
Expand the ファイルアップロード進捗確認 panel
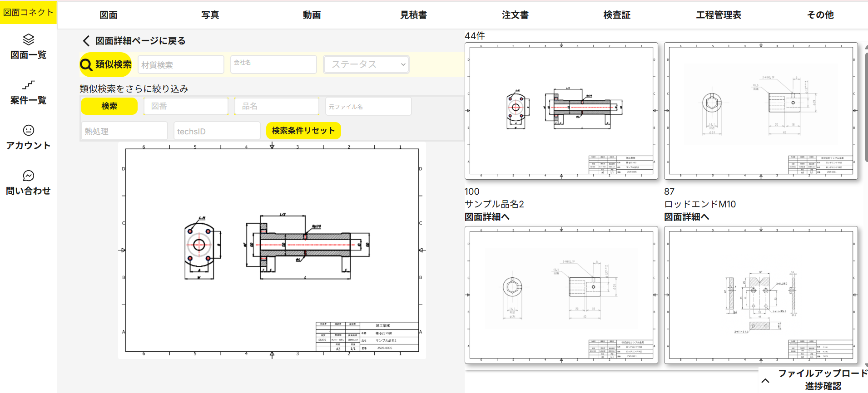point(765,380)
